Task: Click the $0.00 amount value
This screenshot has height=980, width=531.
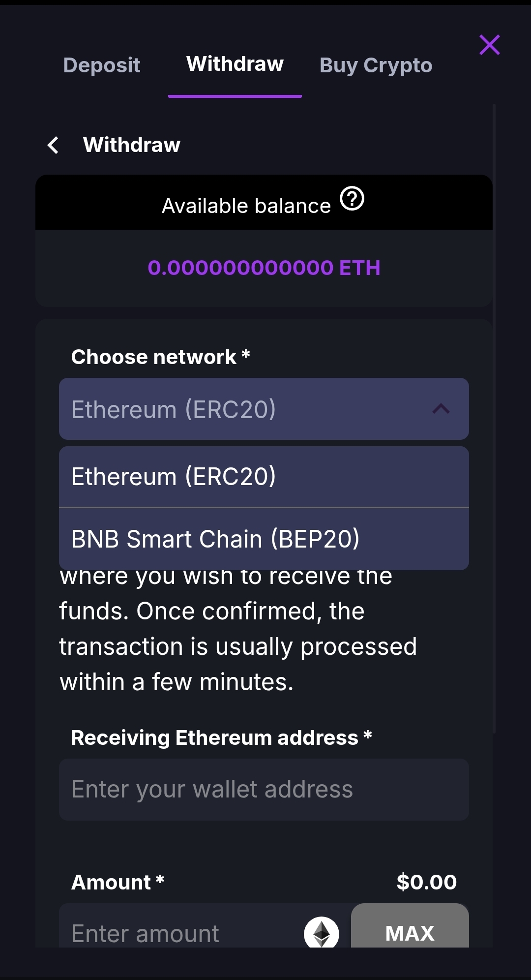Action: click(x=426, y=882)
